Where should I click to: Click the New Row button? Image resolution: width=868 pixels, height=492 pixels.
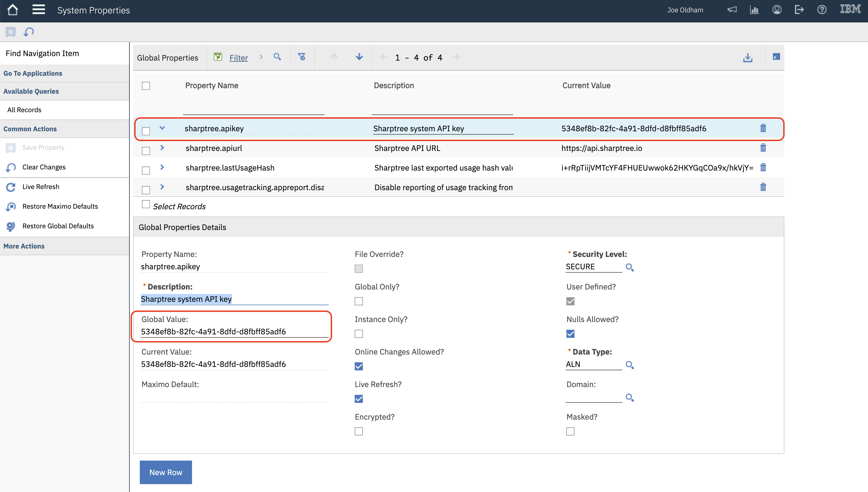pos(166,472)
